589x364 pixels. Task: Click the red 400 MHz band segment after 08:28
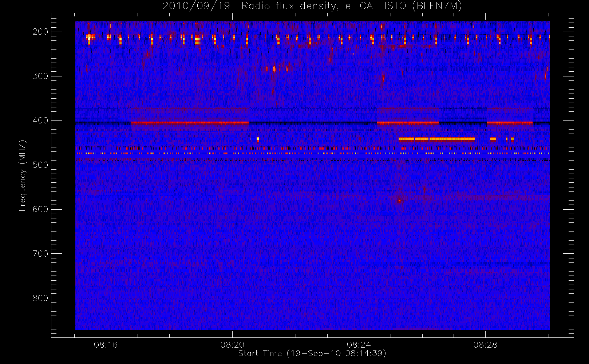coord(510,123)
